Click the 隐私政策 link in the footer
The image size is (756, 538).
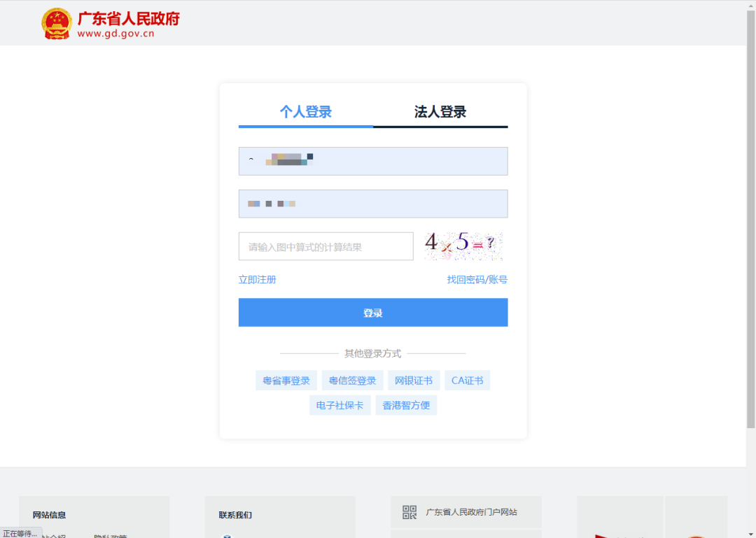point(111,536)
